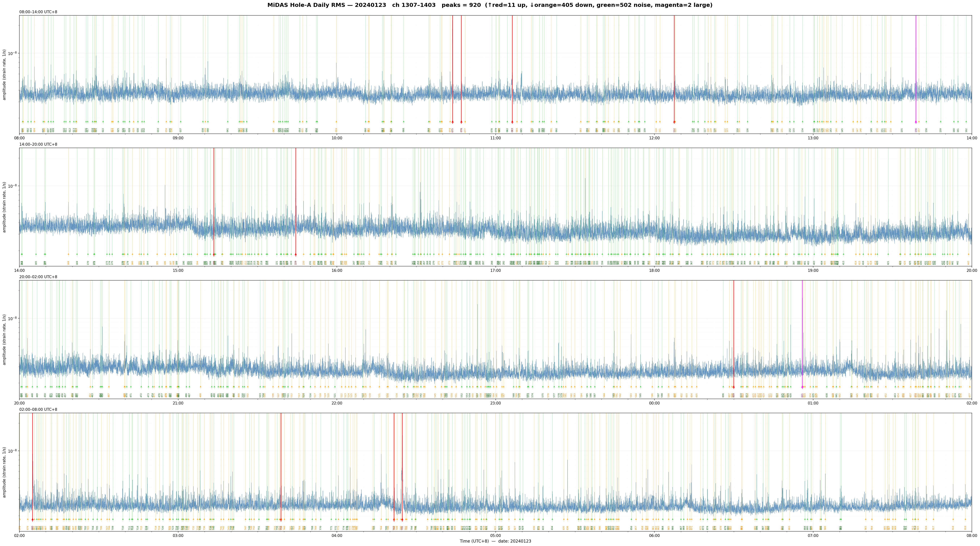
Task: Click the red up-peak line between 15:00 and 15:30
Action: [214, 201]
